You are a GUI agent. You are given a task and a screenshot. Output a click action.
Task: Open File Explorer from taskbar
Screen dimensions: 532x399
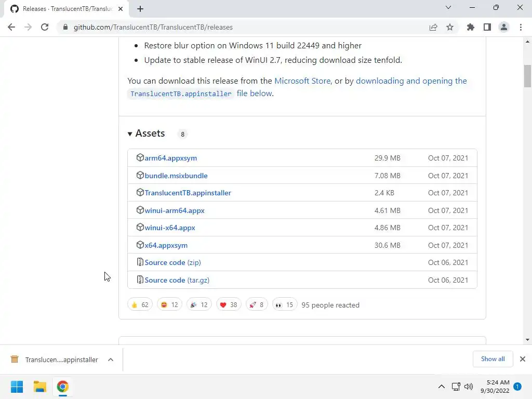tap(40, 387)
